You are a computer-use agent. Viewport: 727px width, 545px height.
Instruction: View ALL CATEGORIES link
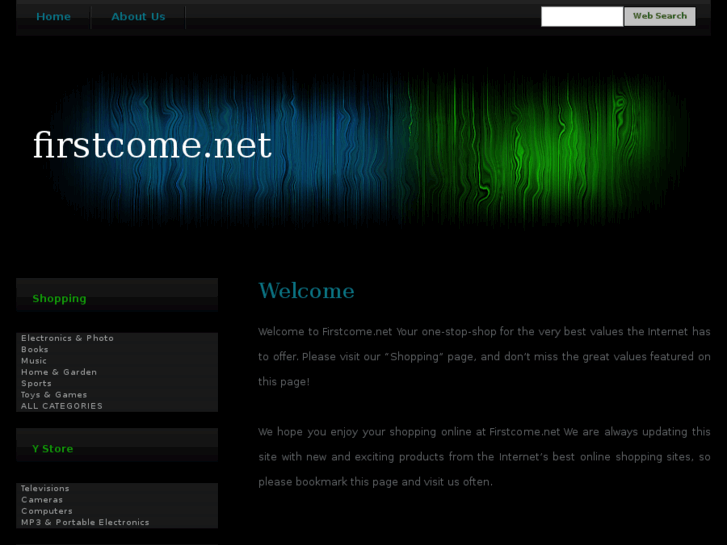(x=62, y=406)
